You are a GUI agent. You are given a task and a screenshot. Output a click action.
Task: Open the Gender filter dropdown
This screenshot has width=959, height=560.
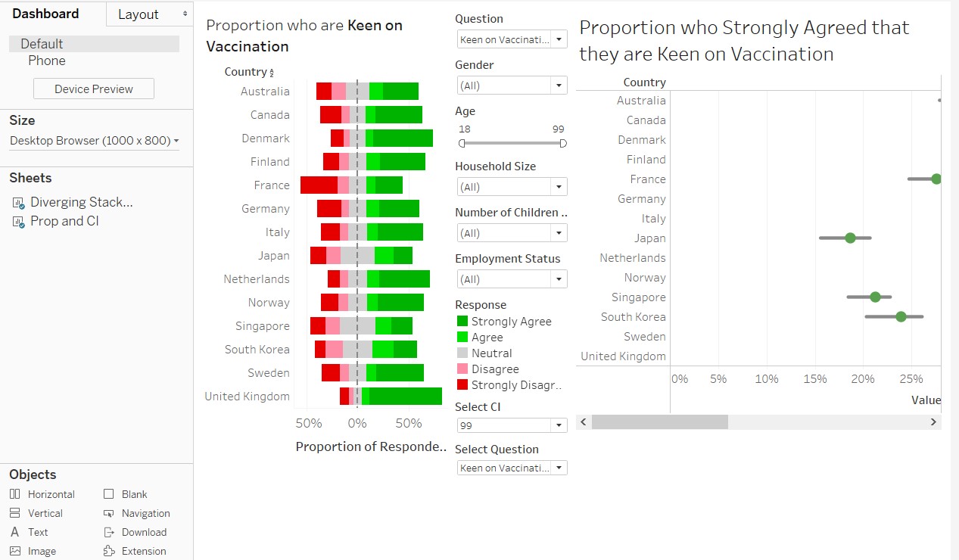click(x=557, y=85)
